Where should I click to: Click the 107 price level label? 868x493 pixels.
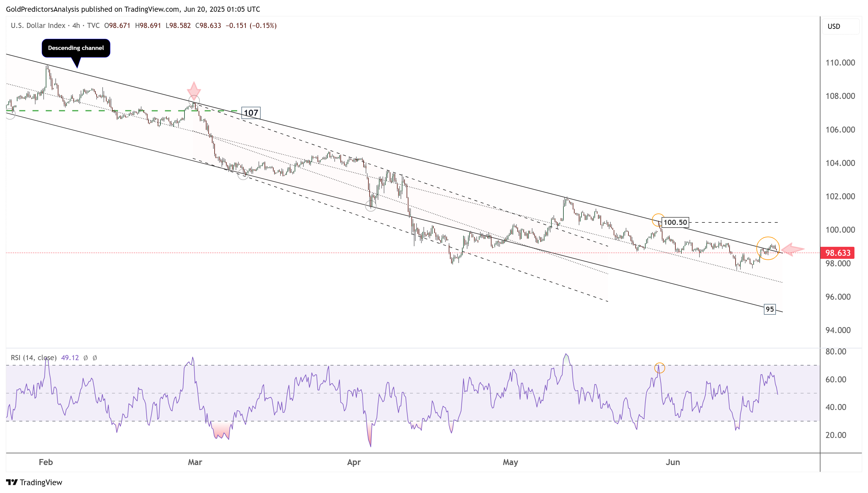[x=251, y=113]
